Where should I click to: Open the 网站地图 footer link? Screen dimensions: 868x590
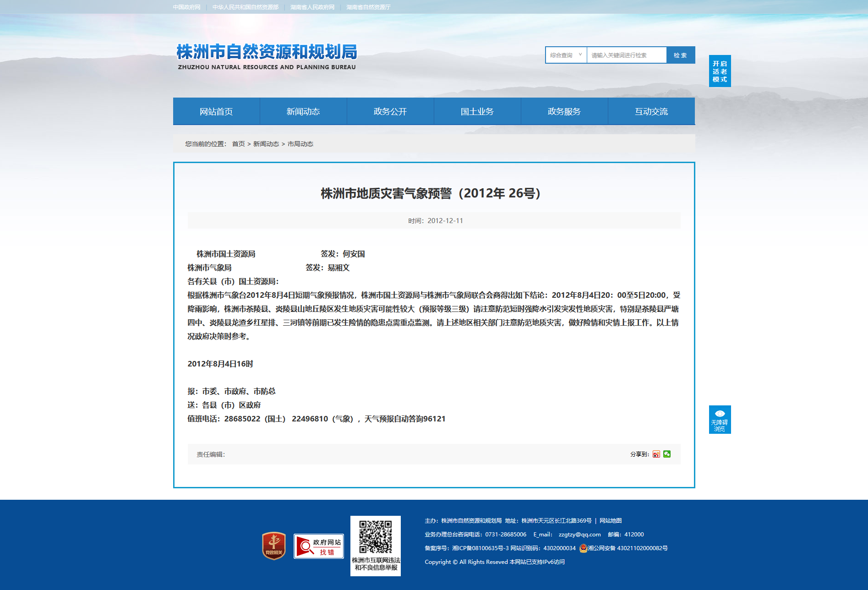click(611, 521)
